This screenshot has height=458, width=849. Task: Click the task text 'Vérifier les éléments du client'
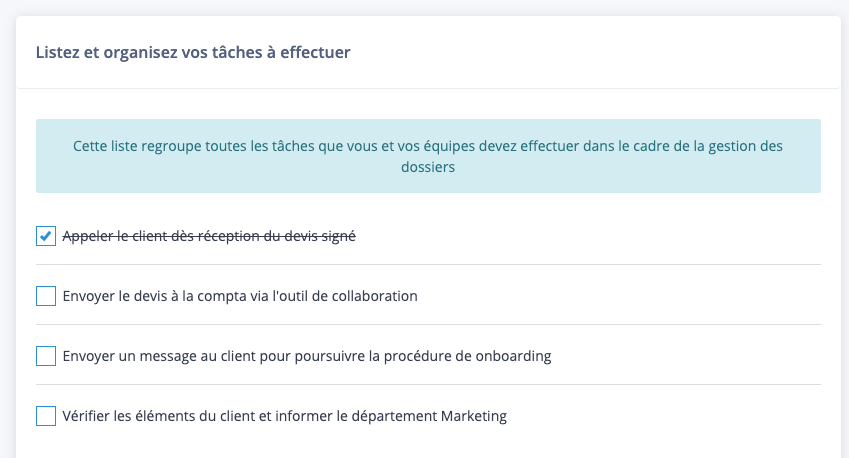pyautogui.click(x=284, y=416)
